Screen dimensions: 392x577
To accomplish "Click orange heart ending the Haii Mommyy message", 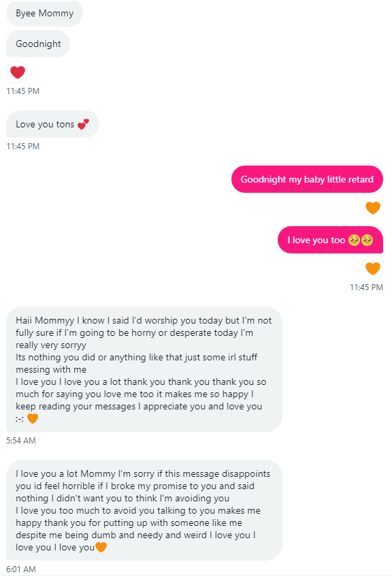I will point(33,418).
